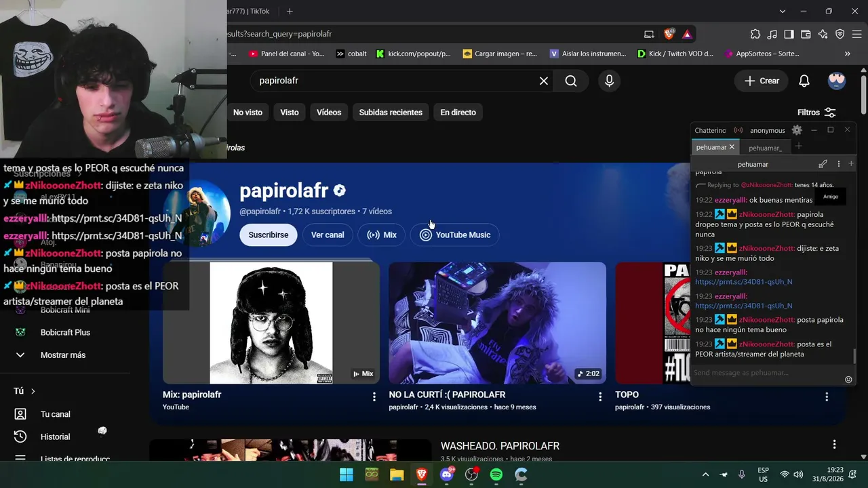
Task: Focus the Chatterino message input field
Action: [766, 373]
